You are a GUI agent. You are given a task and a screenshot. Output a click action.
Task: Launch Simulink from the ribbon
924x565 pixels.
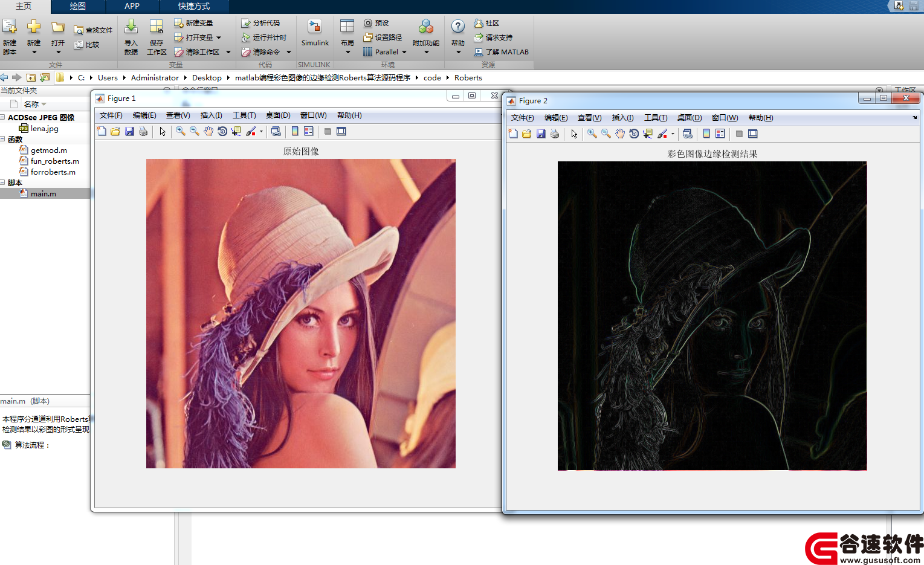coord(315,33)
